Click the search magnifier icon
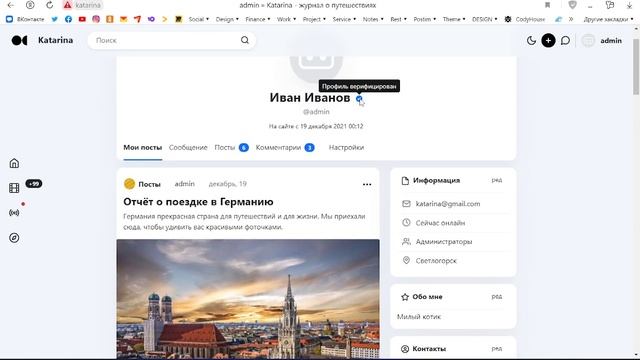640x360 pixels. (244, 40)
